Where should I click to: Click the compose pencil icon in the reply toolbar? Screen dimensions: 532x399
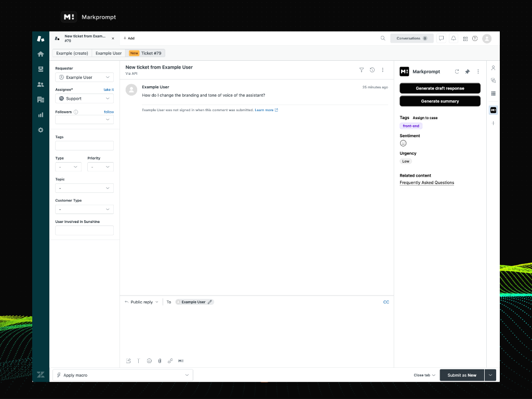click(128, 361)
